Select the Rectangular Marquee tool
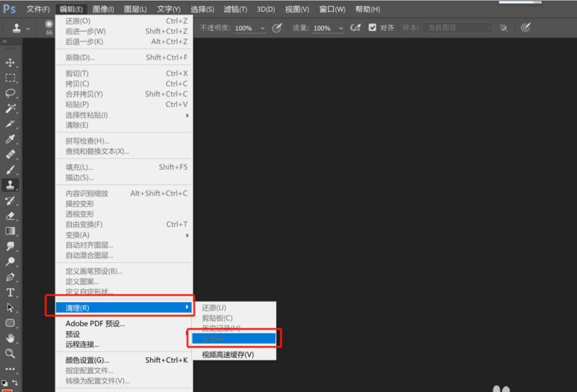577x392 pixels. pos(10,78)
